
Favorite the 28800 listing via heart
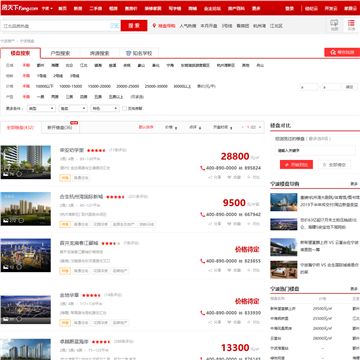234,177
